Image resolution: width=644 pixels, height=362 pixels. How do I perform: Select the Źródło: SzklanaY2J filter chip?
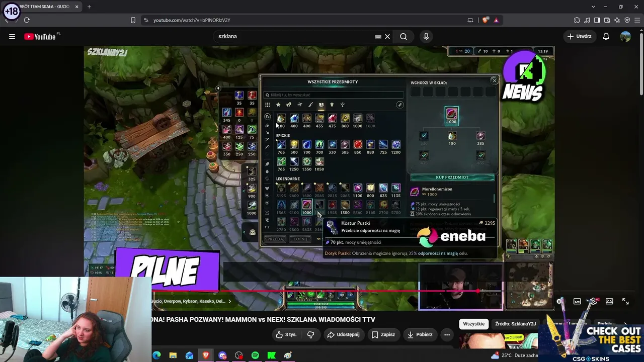(515, 324)
